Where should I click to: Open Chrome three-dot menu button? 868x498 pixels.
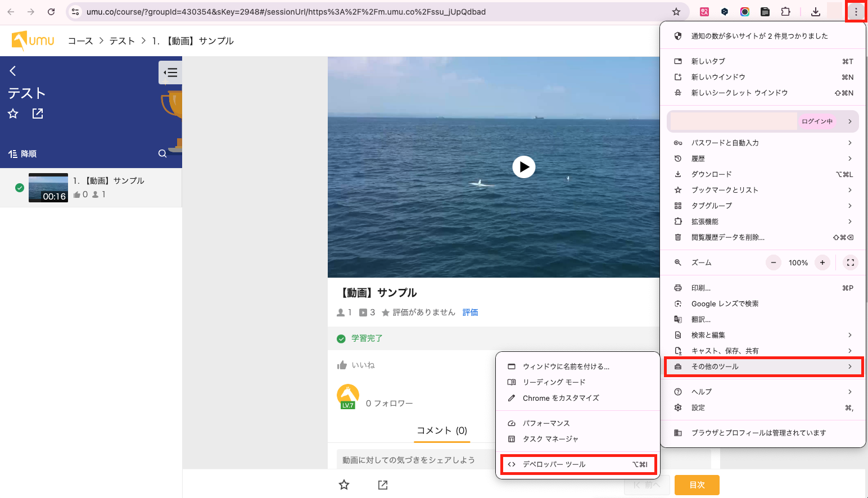[856, 12]
